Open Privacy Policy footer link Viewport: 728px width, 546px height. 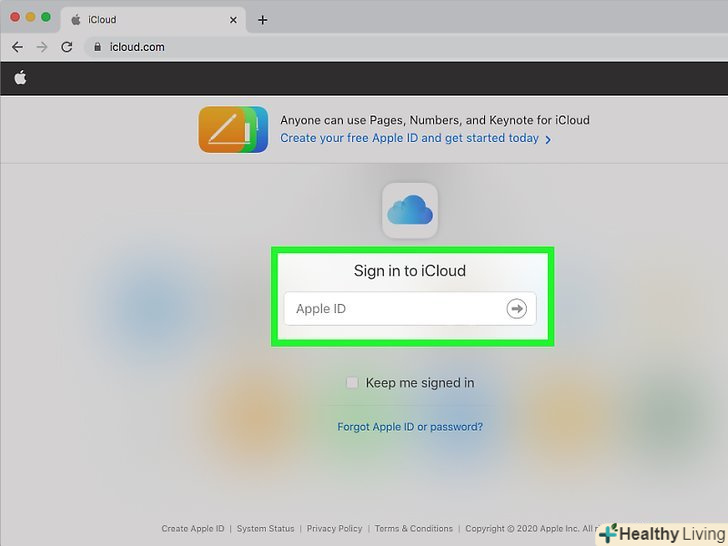[334, 528]
